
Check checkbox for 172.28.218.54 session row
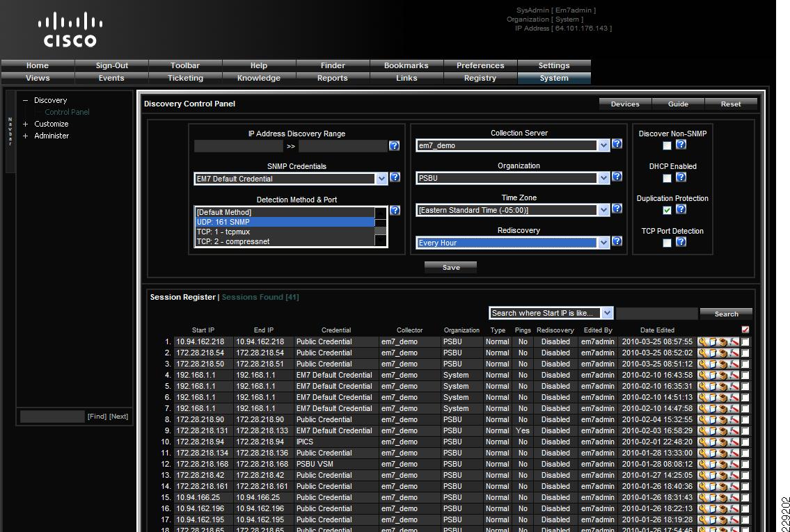click(x=745, y=353)
